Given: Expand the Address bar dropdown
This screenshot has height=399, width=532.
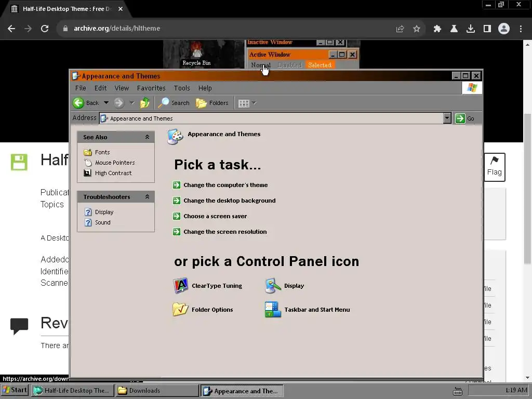Looking at the screenshot, I should (447, 118).
